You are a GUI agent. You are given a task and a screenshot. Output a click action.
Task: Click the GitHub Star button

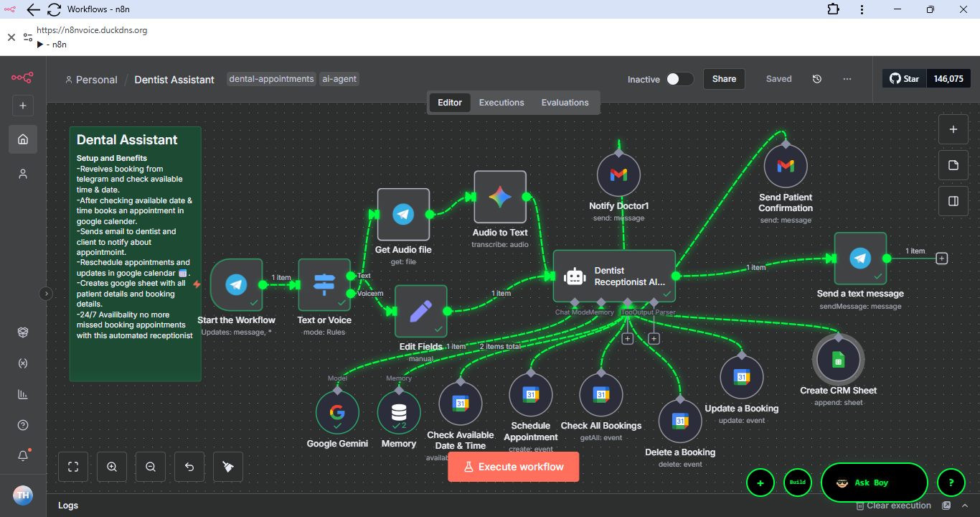(x=905, y=79)
